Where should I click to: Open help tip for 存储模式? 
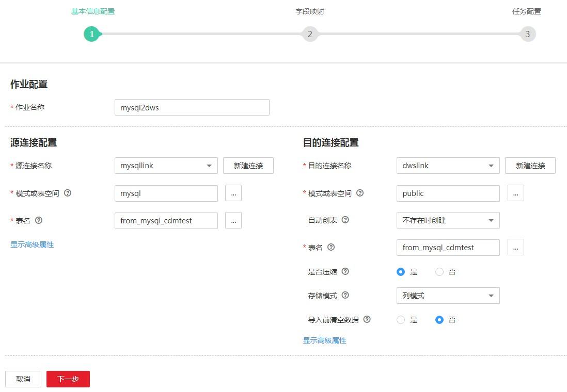(344, 295)
